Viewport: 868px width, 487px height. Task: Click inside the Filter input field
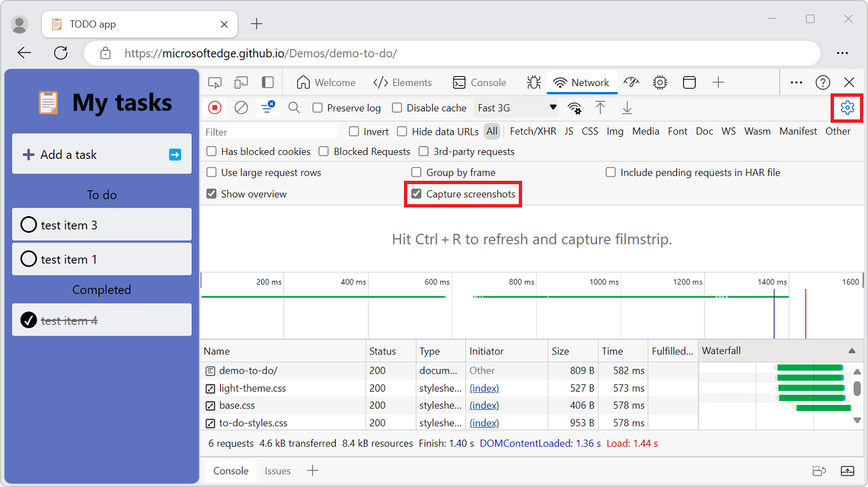(x=267, y=131)
